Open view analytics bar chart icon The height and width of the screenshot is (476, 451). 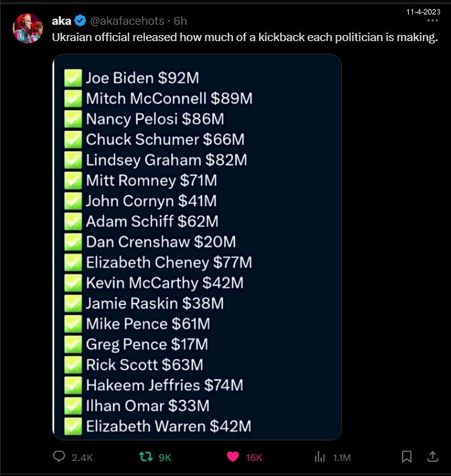point(320,457)
